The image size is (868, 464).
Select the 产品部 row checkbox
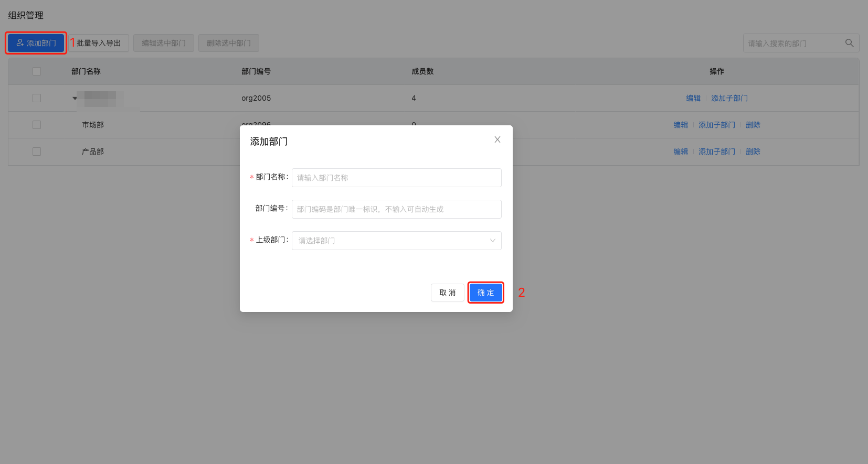coord(37,152)
